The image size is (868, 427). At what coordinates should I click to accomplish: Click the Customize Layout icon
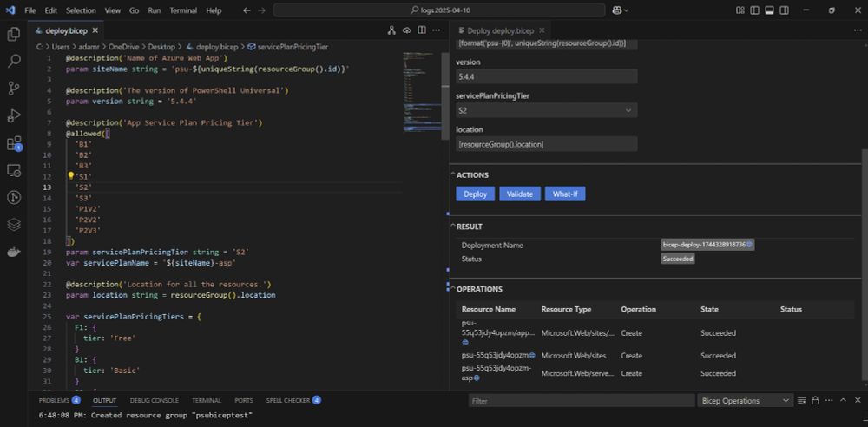click(x=740, y=10)
